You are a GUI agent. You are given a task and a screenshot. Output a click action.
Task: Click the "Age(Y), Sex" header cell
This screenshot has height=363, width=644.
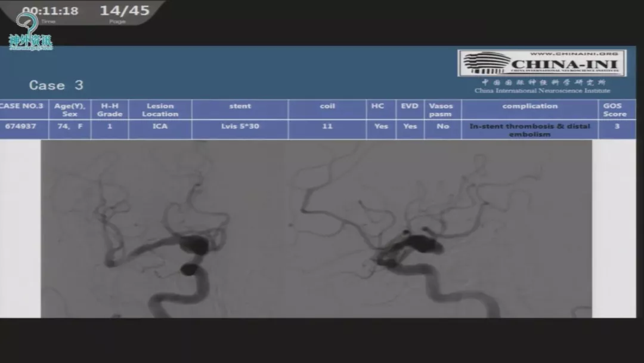(70, 110)
